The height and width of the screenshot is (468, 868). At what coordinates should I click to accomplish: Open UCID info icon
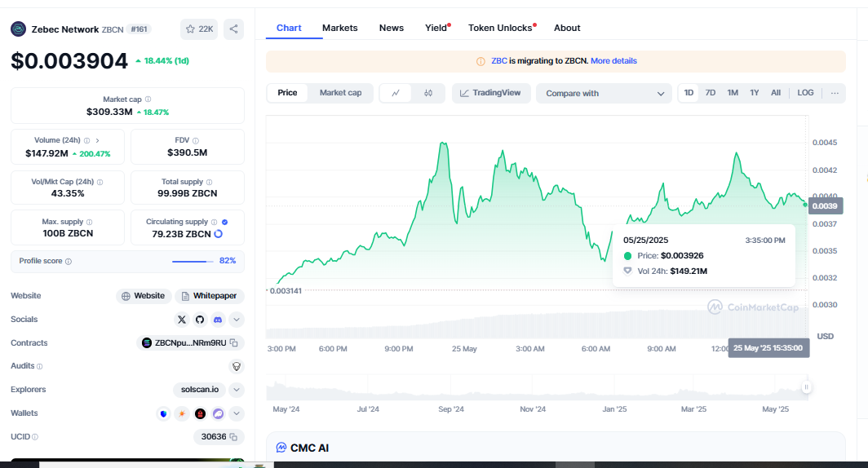(x=35, y=437)
